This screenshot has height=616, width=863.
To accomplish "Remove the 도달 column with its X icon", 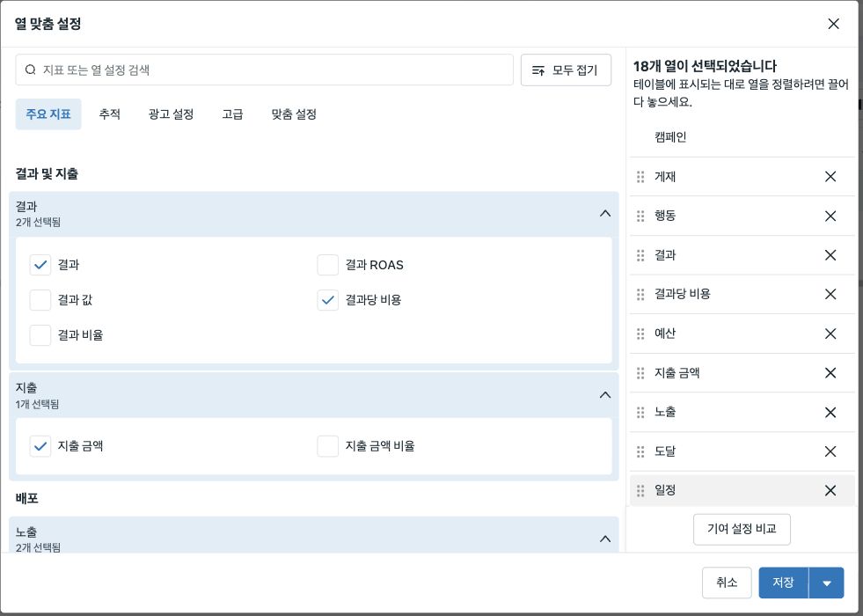I will click(830, 451).
